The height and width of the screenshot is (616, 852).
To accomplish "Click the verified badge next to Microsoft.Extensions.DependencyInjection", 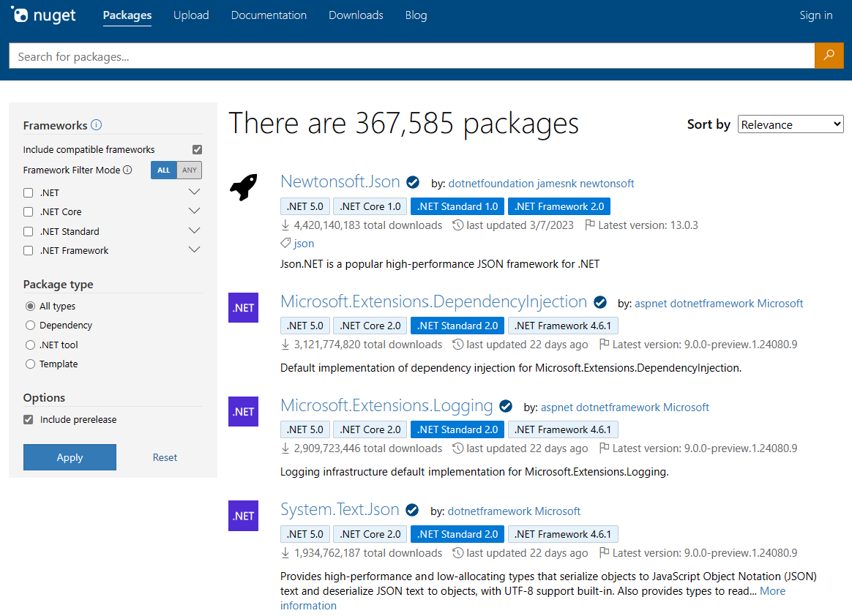I will [600, 301].
